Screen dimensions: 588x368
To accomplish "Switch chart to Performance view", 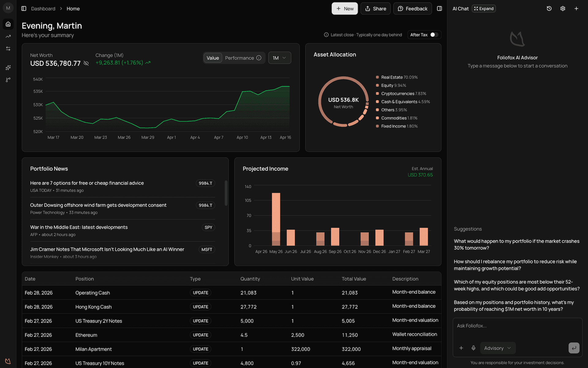I will pos(239,58).
